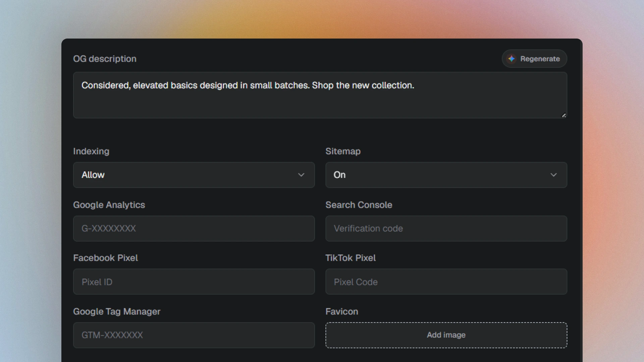644x362 pixels.
Task: Click the Google Analytics G-XXXXXXXX field
Action: point(194,229)
